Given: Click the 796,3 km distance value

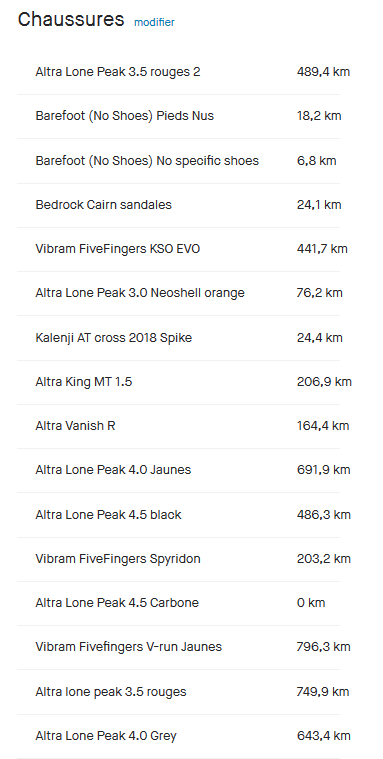Looking at the screenshot, I should click(323, 647).
